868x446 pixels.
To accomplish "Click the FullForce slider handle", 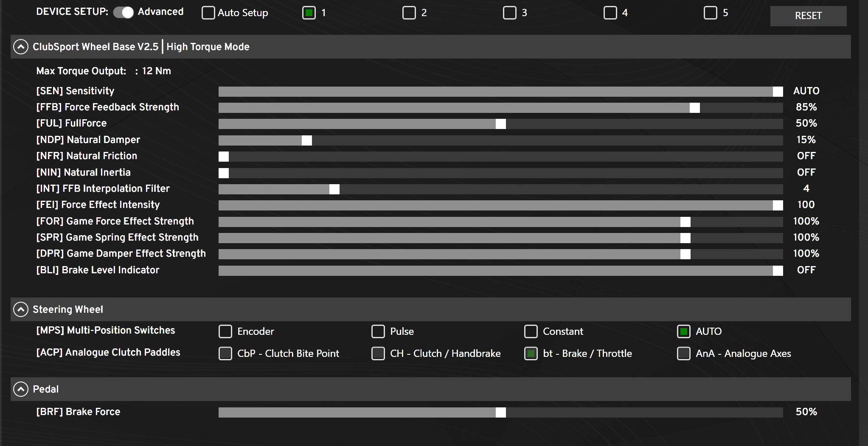I will (501, 124).
